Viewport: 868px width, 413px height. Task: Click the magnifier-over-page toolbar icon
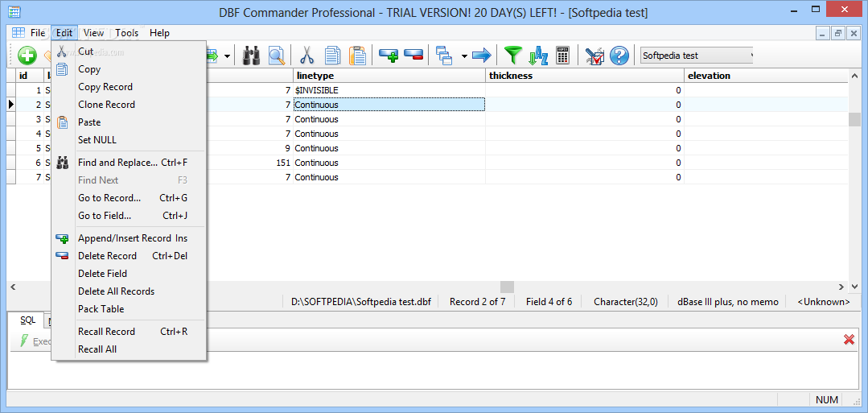(276, 56)
